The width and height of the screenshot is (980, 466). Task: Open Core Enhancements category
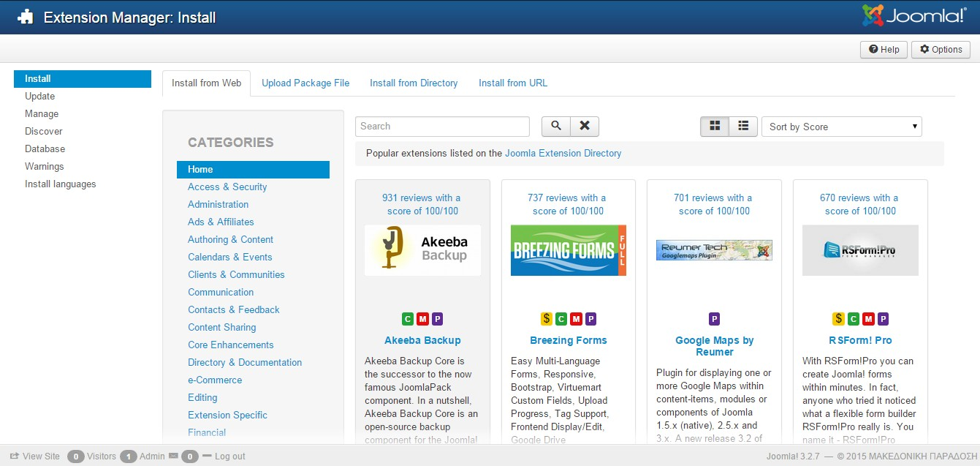pyautogui.click(x=230, y=345)
